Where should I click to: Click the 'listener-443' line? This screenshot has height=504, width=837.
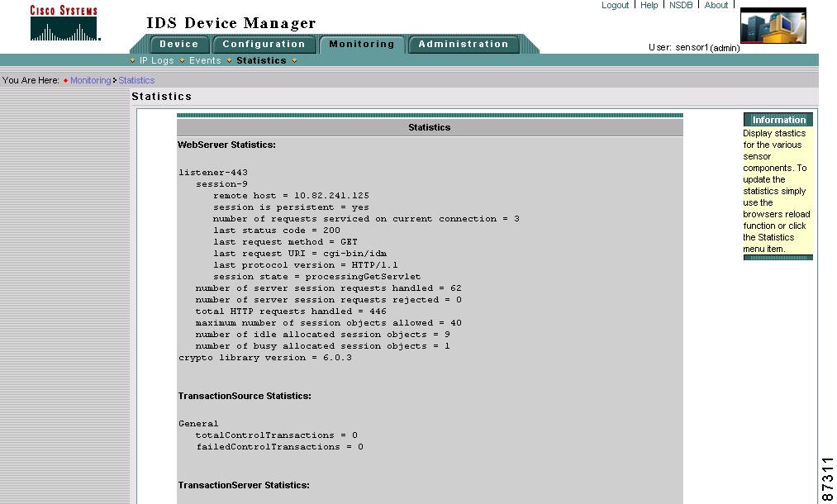[213, 173]
